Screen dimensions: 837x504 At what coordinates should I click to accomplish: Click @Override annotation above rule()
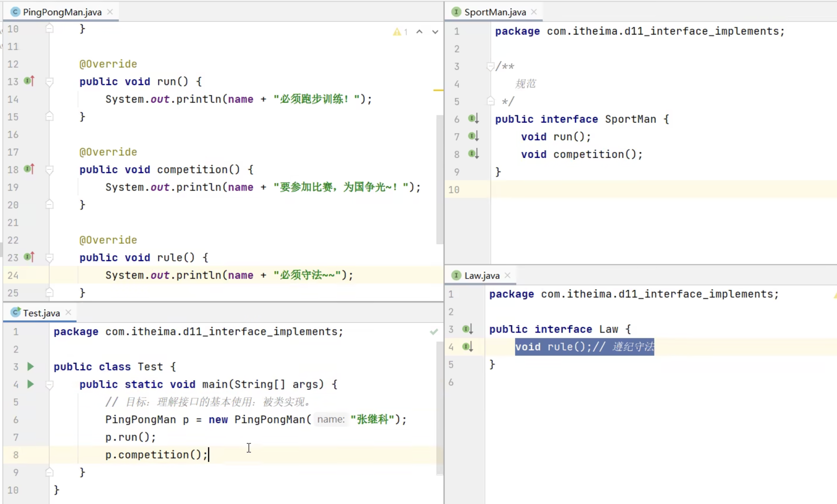point(108,240)
